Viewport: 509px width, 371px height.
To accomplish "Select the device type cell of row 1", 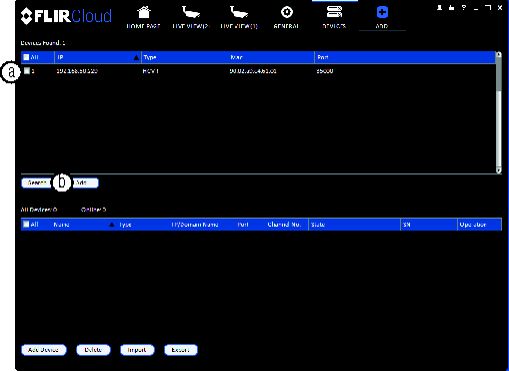I will (151, 71).
